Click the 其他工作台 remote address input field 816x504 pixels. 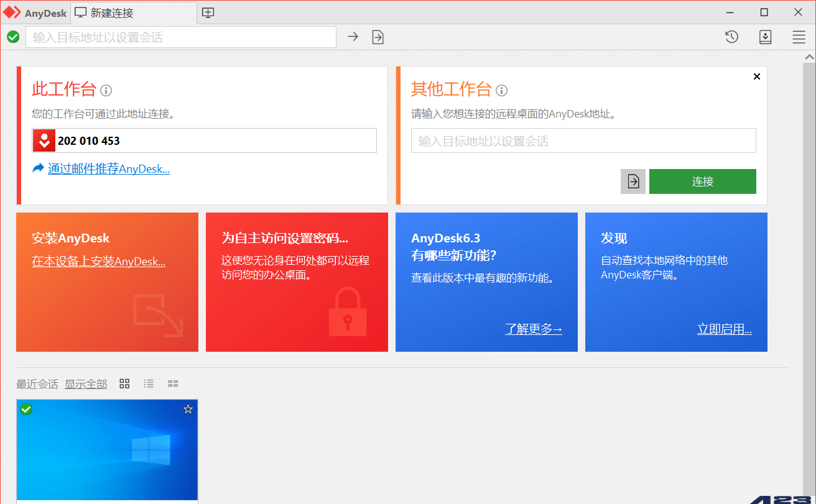(583, 141)
